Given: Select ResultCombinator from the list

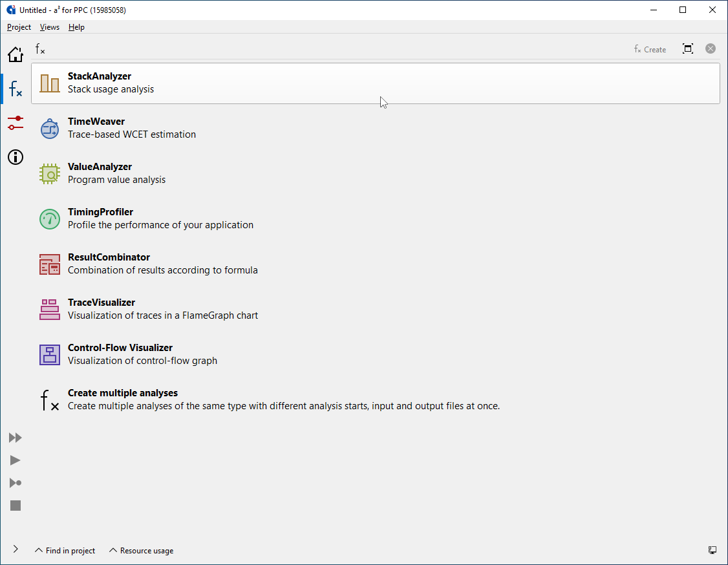Looking at the screenshot, I should pos(376,264).
